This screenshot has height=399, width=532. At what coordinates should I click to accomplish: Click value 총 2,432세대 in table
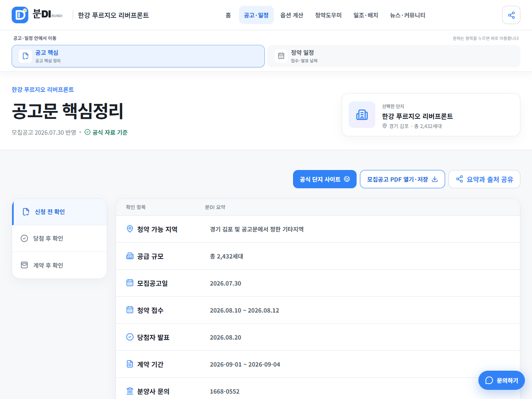pos(227,256)
